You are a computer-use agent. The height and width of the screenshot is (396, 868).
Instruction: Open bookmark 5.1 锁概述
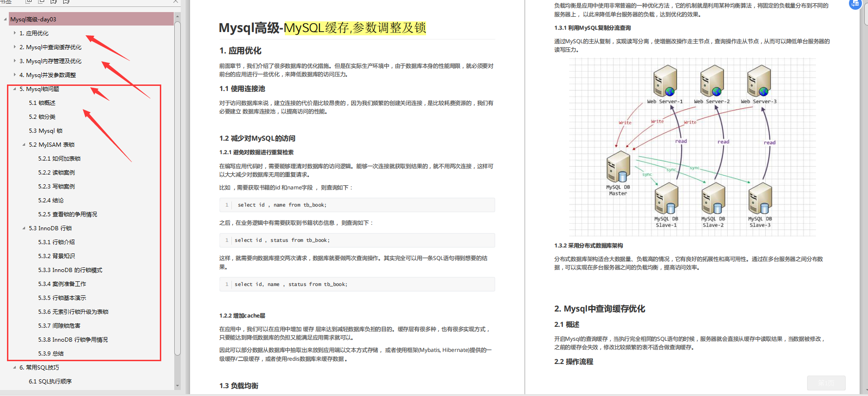coord(42,103)
